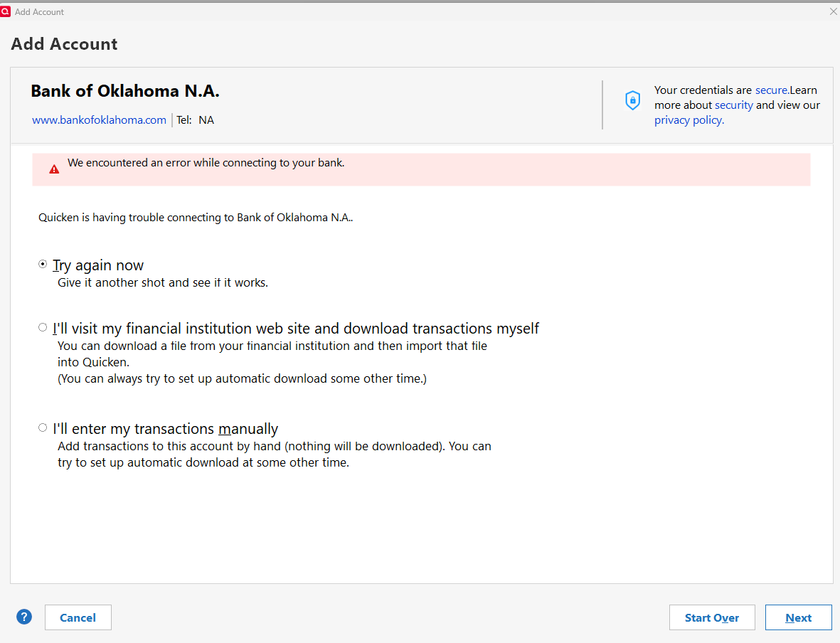Click the red warning triangle icon
The image size is (840, 643).
coord(54,169)
